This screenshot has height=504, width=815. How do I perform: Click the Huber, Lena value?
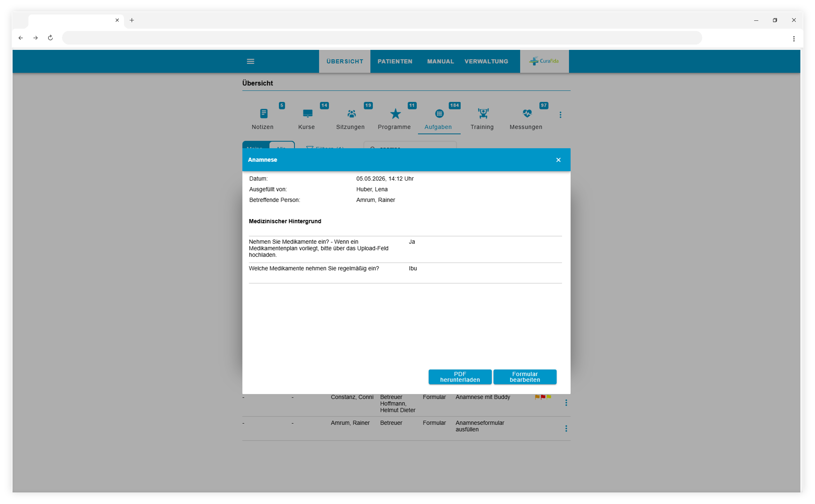[x=372, y=189]
